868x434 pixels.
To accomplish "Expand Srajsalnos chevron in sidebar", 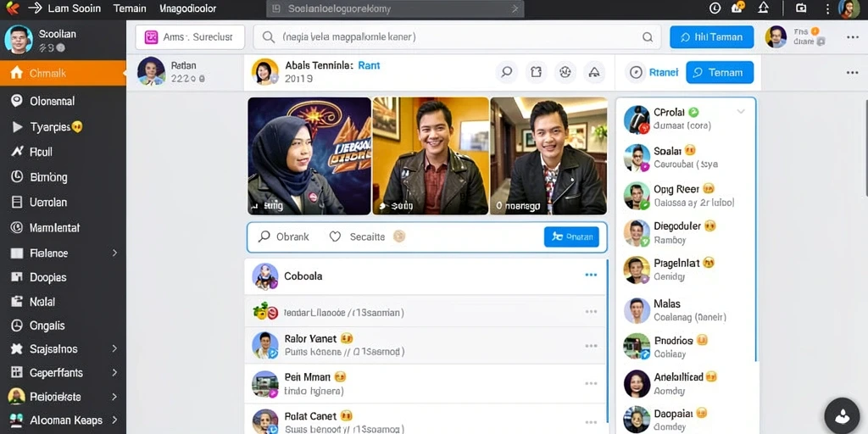I will click(x=114, y=348).
